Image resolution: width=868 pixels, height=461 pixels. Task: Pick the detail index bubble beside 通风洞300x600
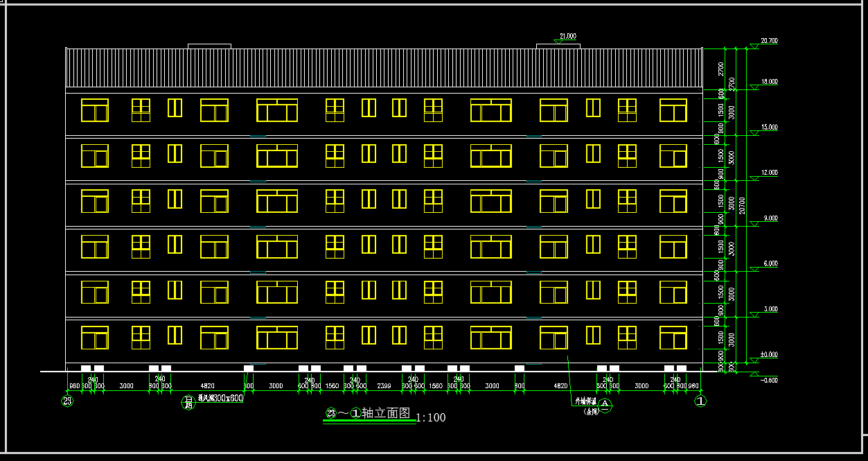point(188,402)
